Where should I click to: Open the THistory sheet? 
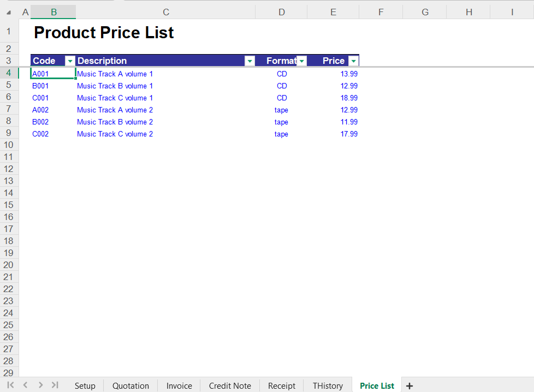point(327,385)
